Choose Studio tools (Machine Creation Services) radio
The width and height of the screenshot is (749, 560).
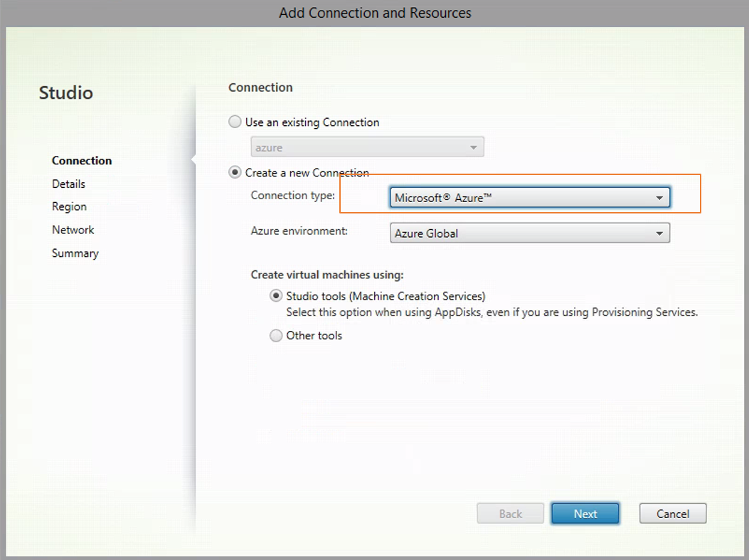pos(276,296)
